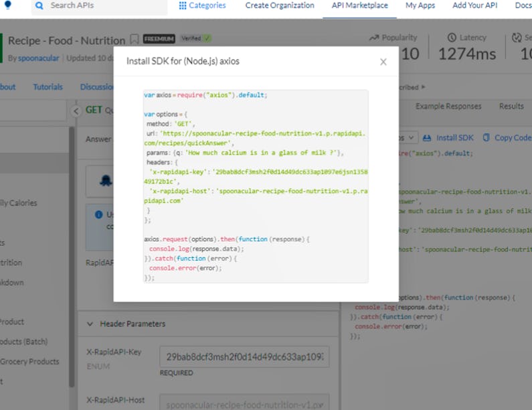Switch to the Tutorials tab

48,87
